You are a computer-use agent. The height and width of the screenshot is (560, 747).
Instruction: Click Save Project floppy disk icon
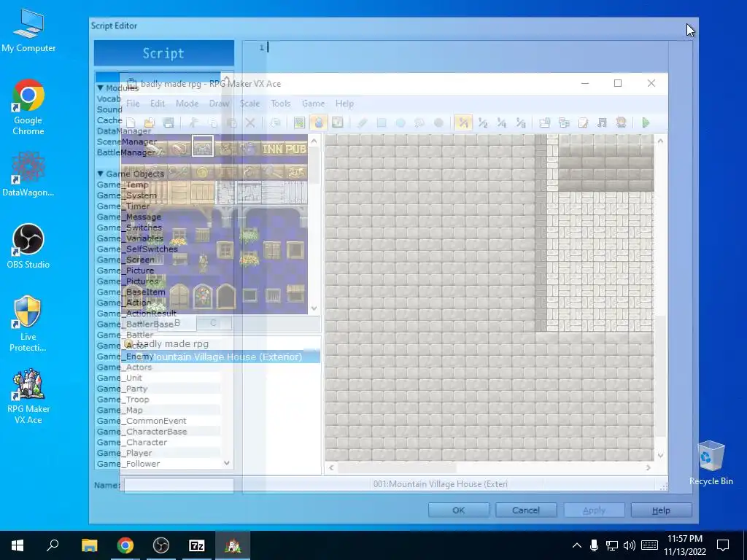[x=169, y=122]
